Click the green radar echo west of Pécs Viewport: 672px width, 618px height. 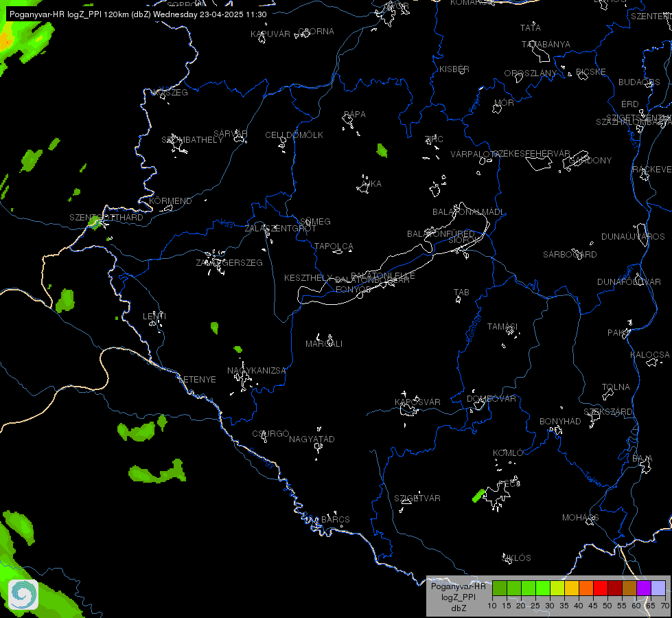click(478, 495)
